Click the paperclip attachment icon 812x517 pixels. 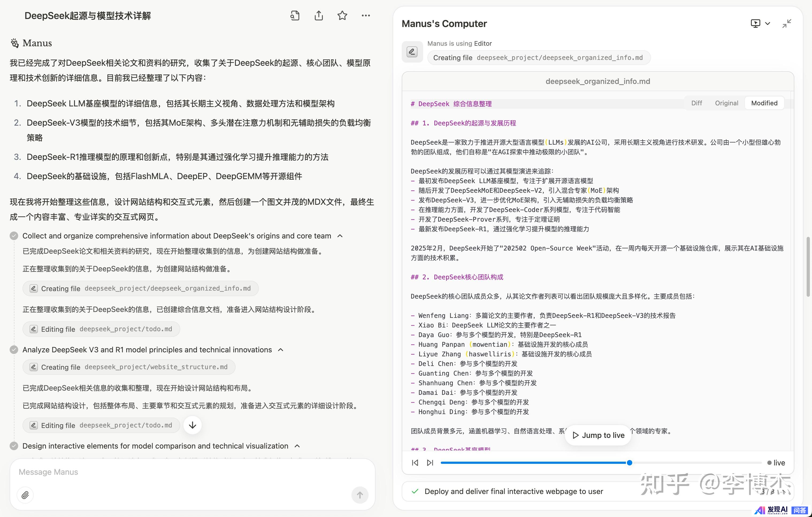click(25, 495)
